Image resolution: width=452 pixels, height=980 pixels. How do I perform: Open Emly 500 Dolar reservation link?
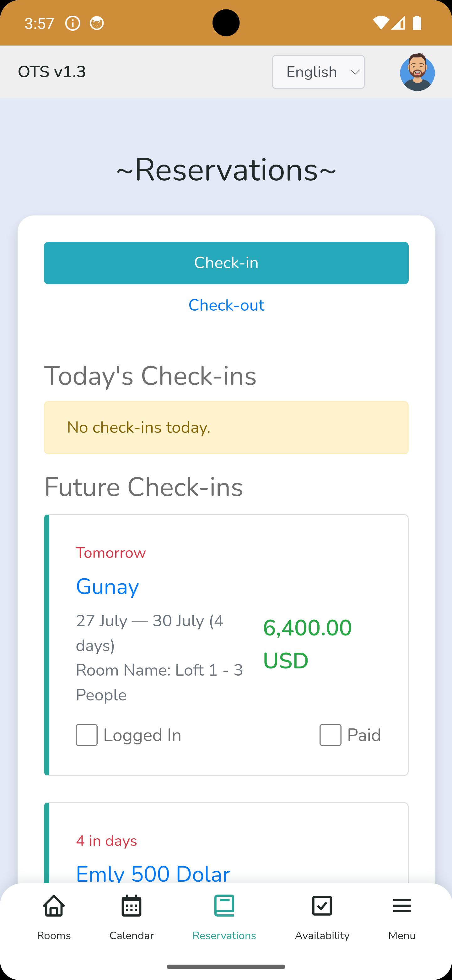153,874
